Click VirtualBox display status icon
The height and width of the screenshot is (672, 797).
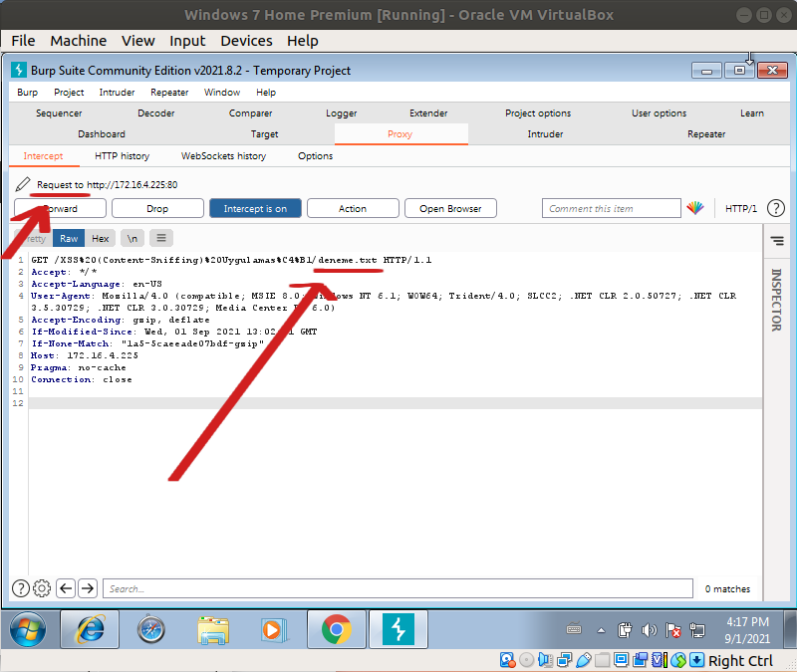[x=621, y=660]
